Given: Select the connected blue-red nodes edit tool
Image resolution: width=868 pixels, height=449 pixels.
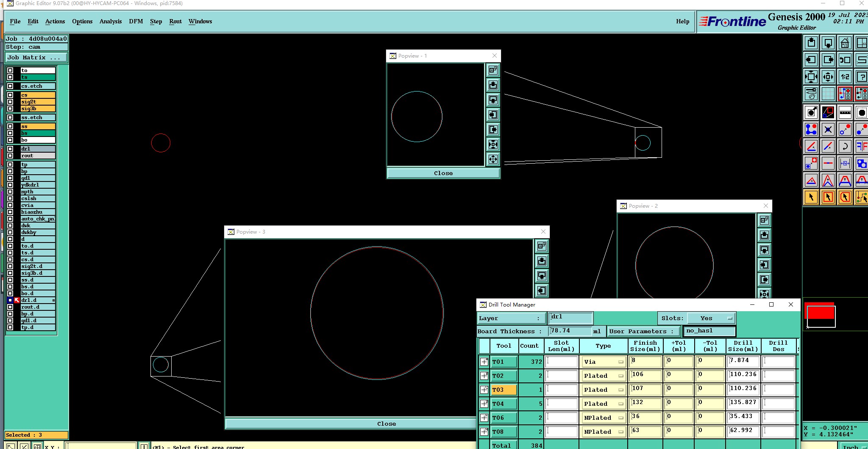Looking at the screenshot, I should (x=811, y=129).
